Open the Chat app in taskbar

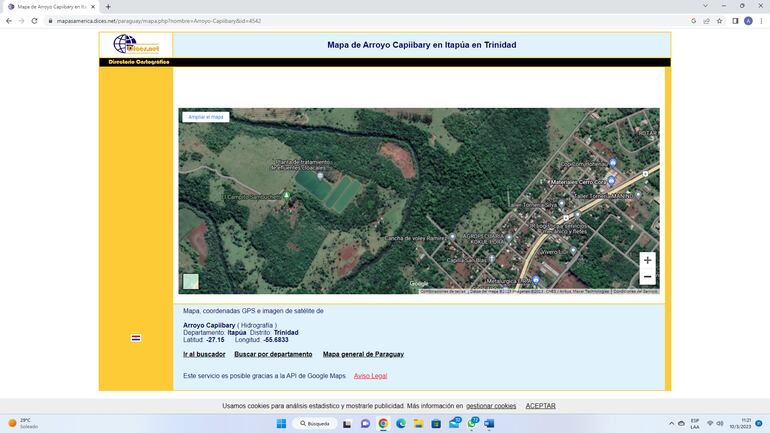coord(365,424)
